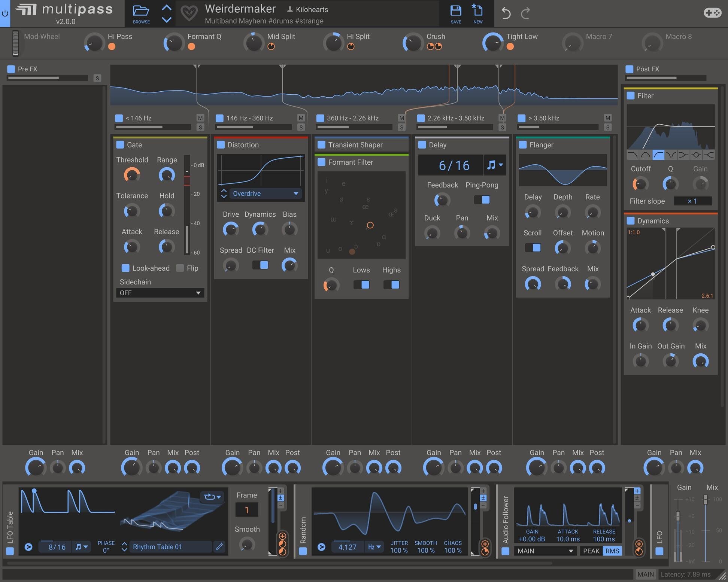This screenshot has height=582, width=728.
Task: Click the Frame value field showing 1
Action: [x=247, y=509]
